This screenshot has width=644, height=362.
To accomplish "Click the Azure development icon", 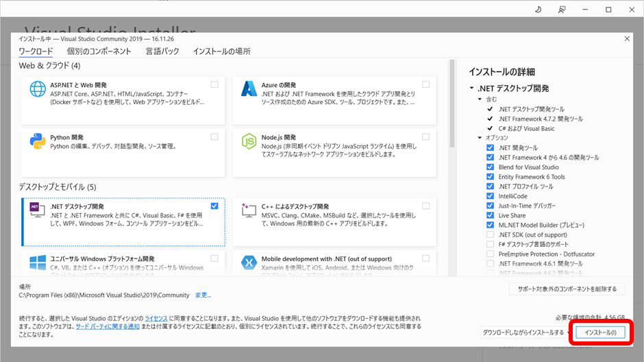I will [248, 89].
